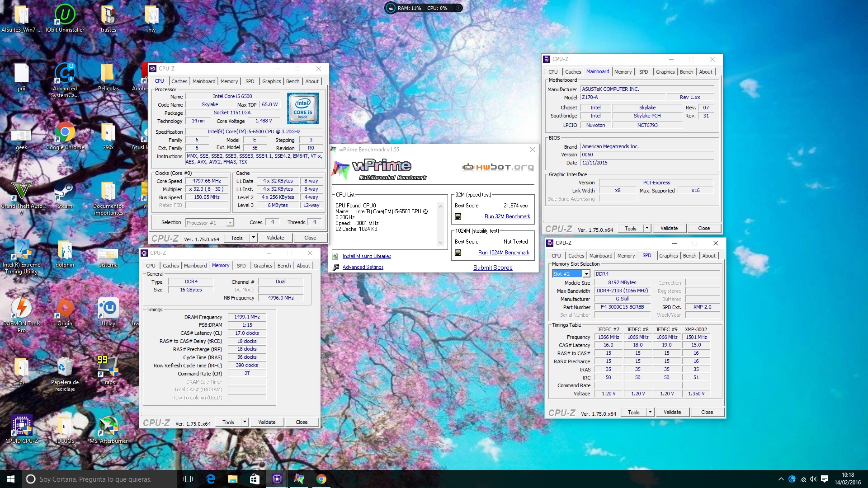Click the volume icon in system tray
Image resolution: width=868 pixels, height=488 pixels.
(813, 479)
